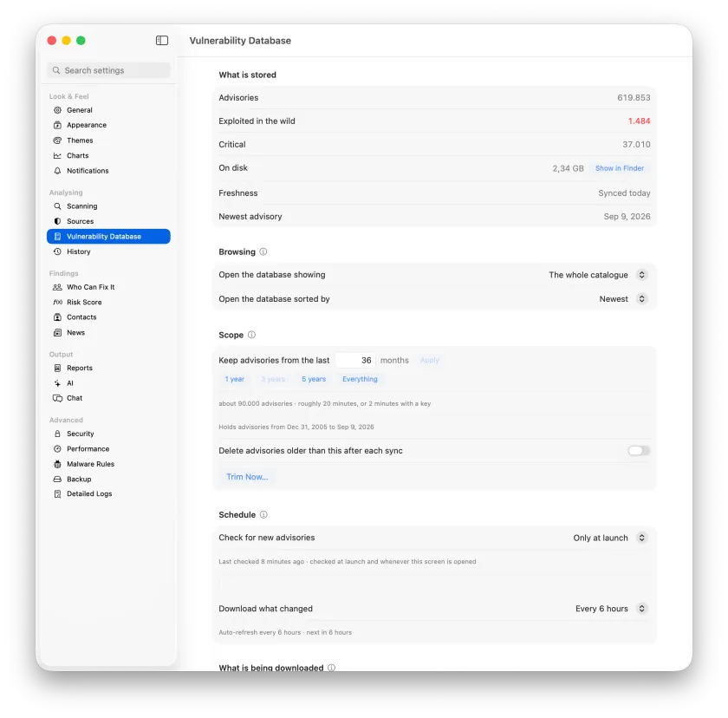Click the Scanning magnifier icon
Image resolution: width=728 pixels, height=718 pixels.
57,206
